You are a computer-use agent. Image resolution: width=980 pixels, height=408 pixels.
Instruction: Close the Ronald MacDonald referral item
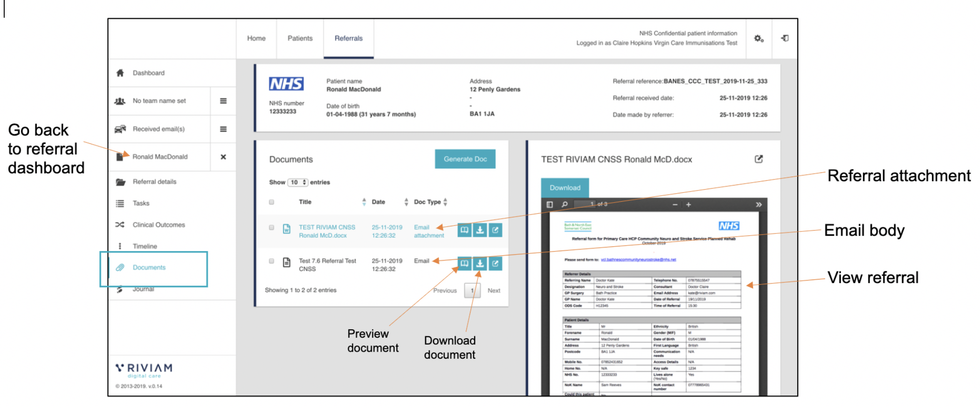[223, 157]
